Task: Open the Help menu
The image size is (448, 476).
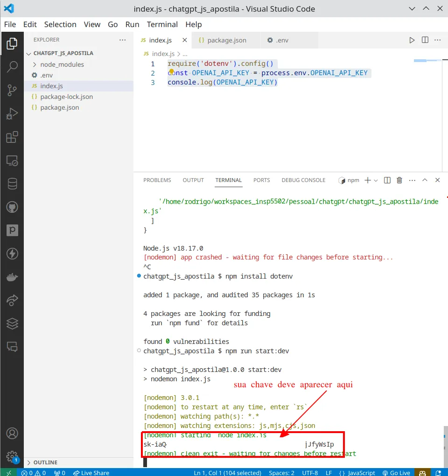Action: click(193, 24)
